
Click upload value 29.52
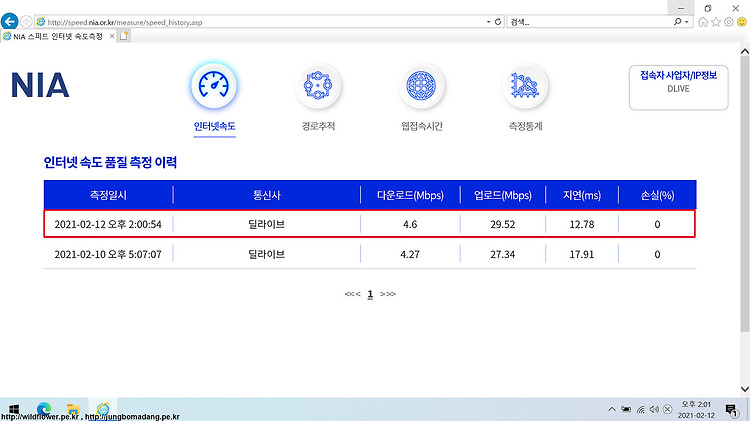pyautogui.click(x=503, y=224)
